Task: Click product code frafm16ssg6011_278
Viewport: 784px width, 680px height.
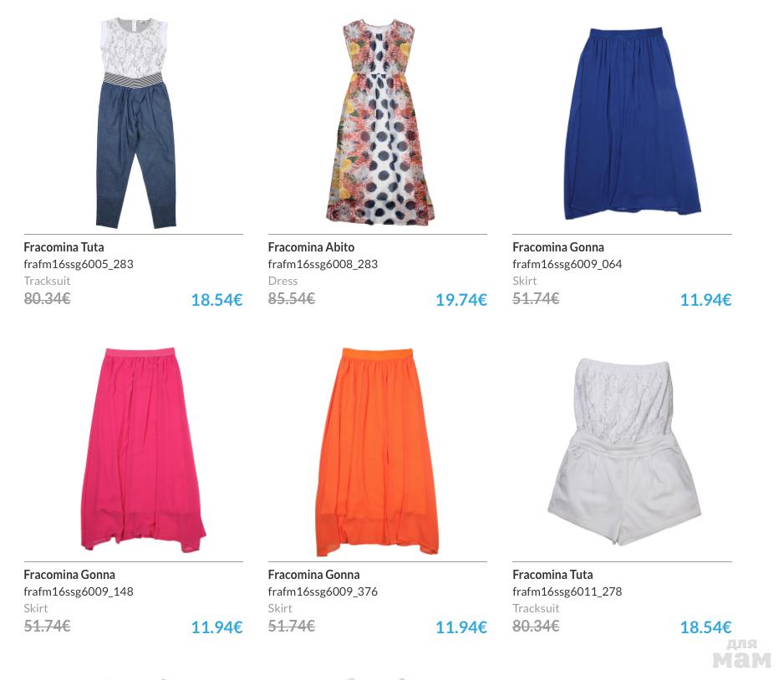Action: (567, 591)
